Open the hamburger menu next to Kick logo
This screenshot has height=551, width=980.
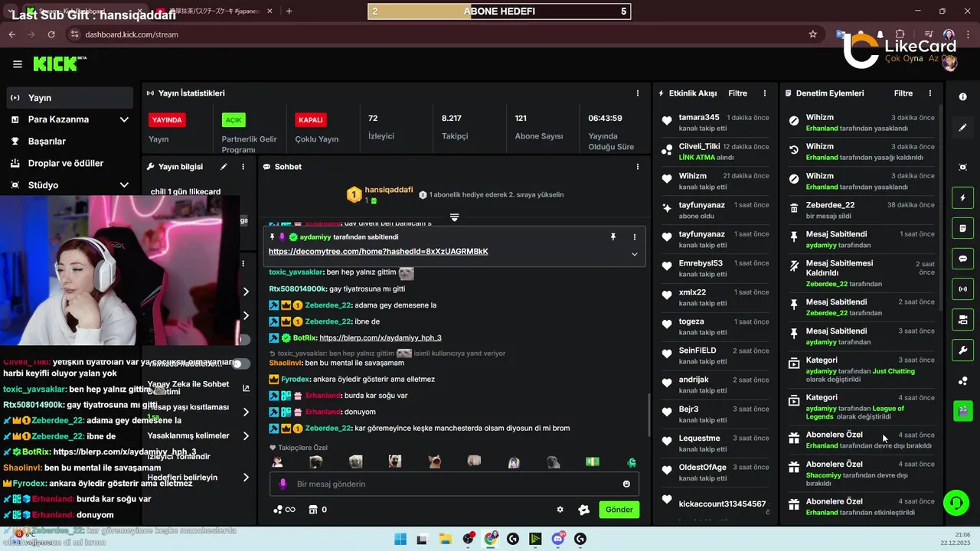click(18, 64)
